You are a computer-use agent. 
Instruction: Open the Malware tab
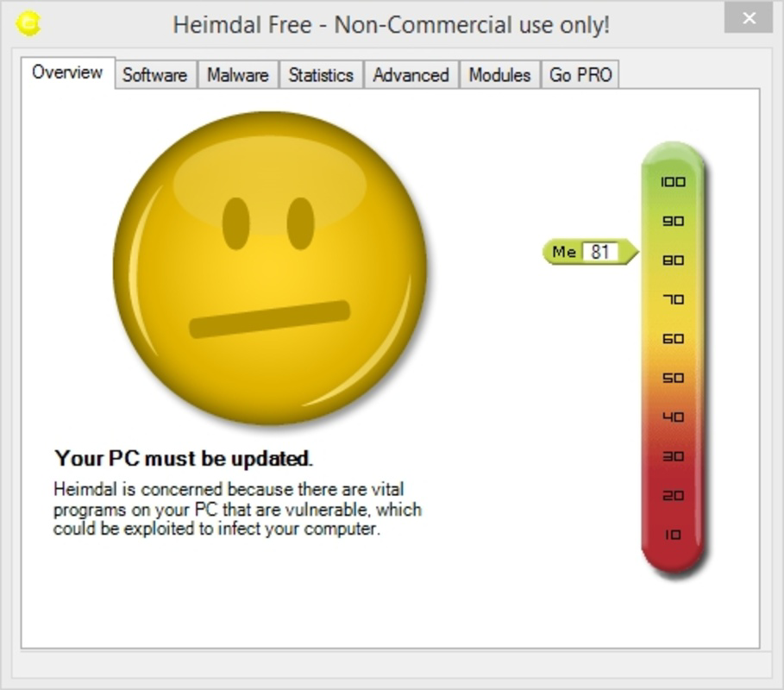(x=238, y=75)
